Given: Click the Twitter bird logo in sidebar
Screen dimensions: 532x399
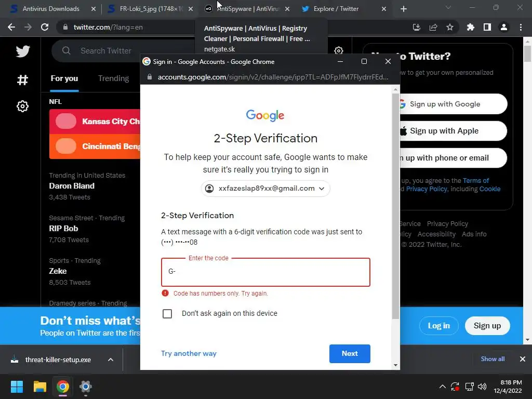Looking at the screenshot, I should (23, 51).
